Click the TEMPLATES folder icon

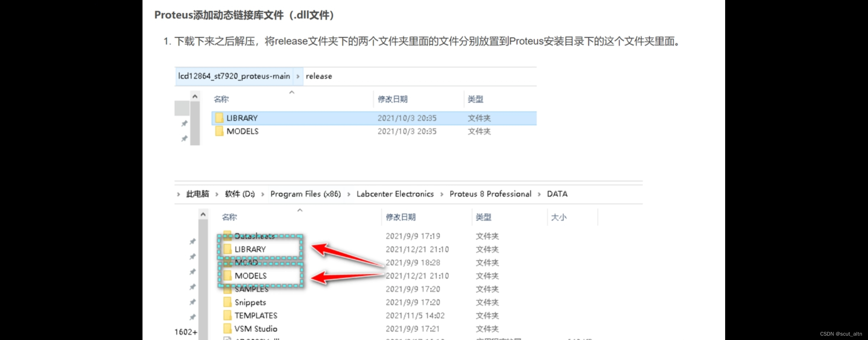[x=227, y=315]
